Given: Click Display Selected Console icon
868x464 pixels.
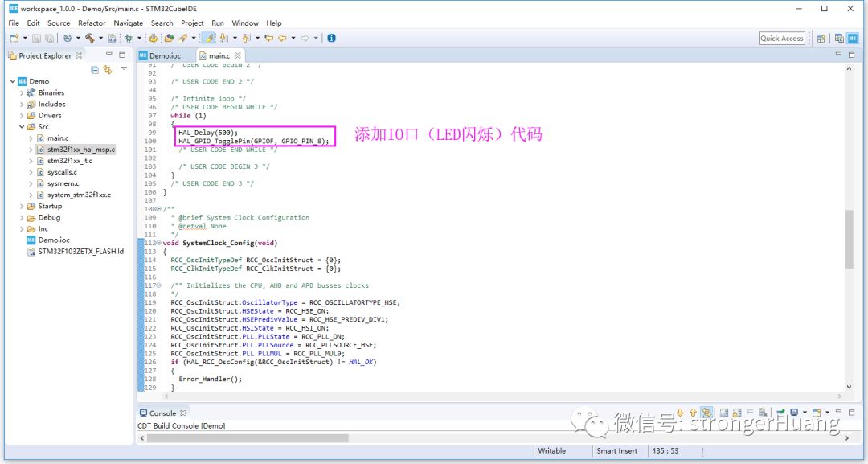Looking at the screenshot, I should [x=794, y=413].
